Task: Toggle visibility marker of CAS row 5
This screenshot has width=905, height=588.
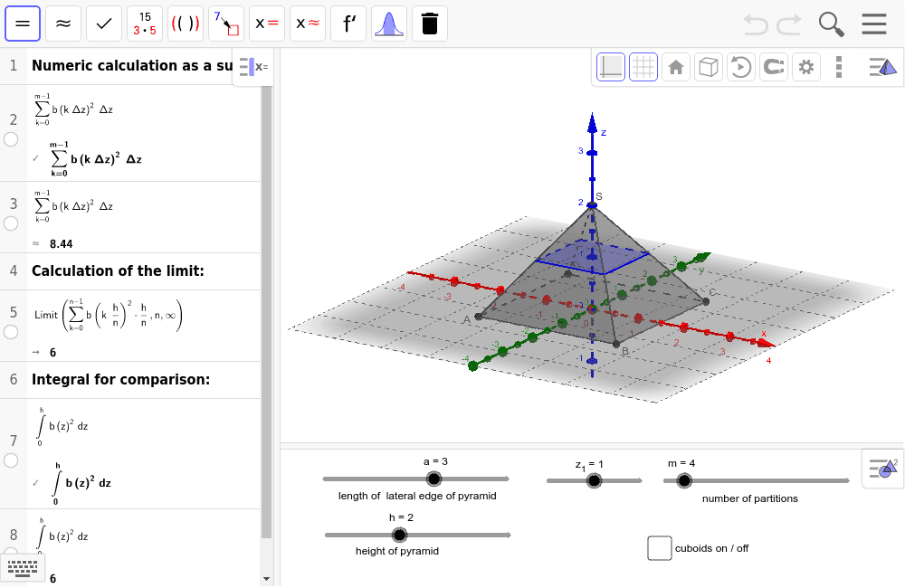Action: click(11, 332)
